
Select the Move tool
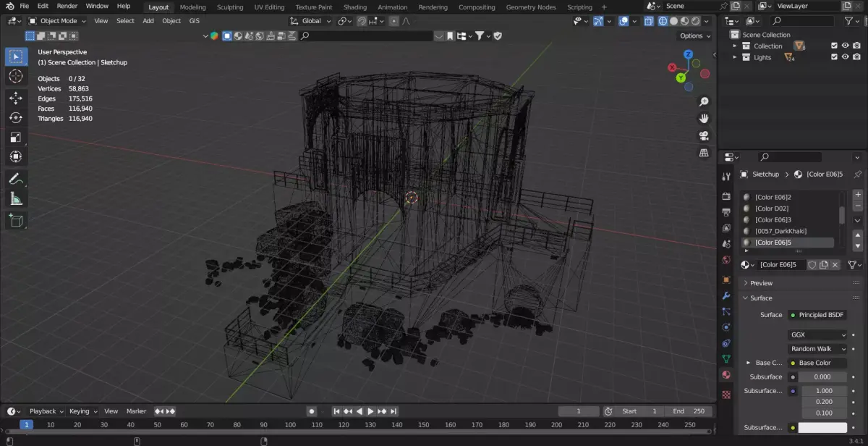(16, 98)
